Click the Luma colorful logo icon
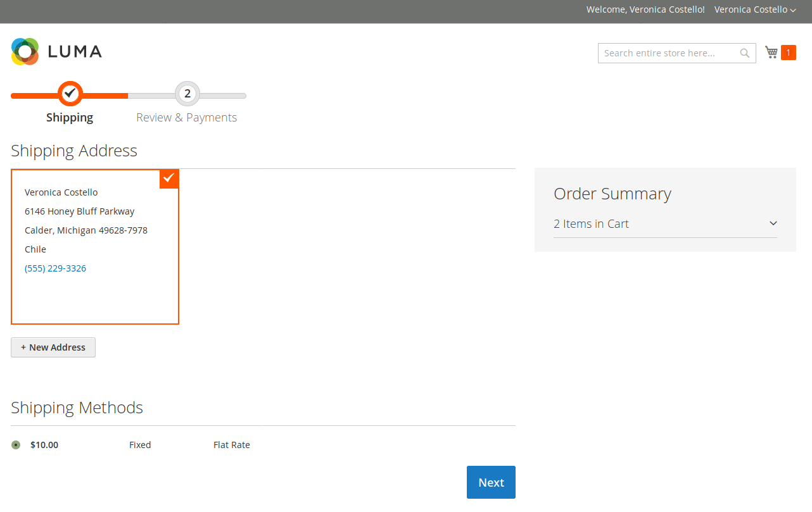812x512 pixels. pyautogui.click(x=25, y=51)
